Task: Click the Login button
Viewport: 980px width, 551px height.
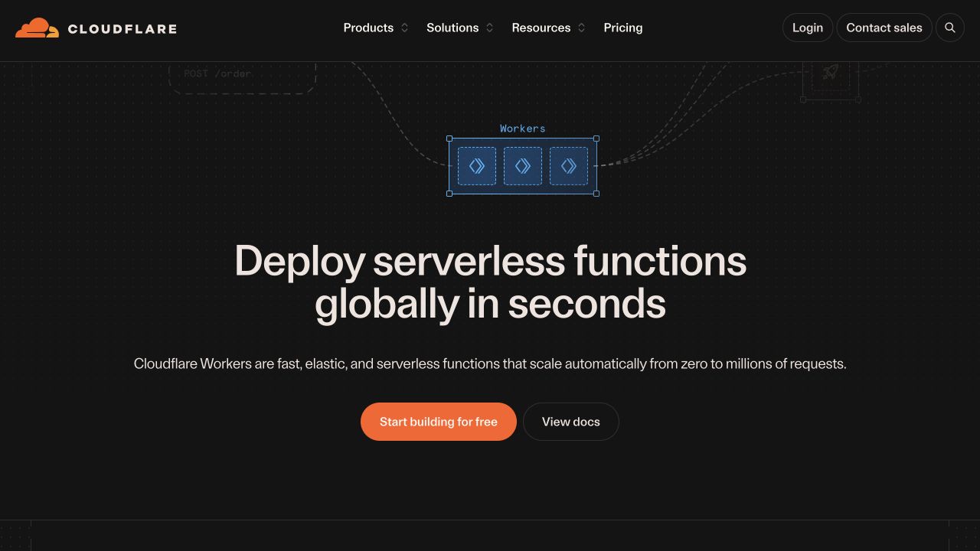Action: point(808,28)
